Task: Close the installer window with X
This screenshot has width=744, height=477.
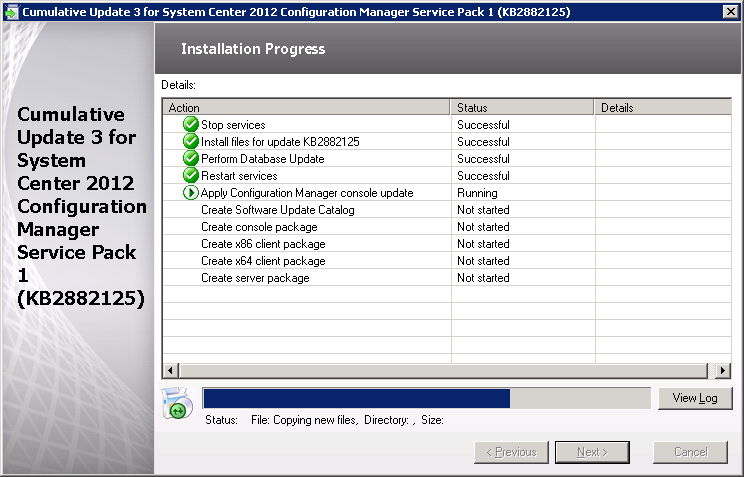Action: (x=731, y=12)
